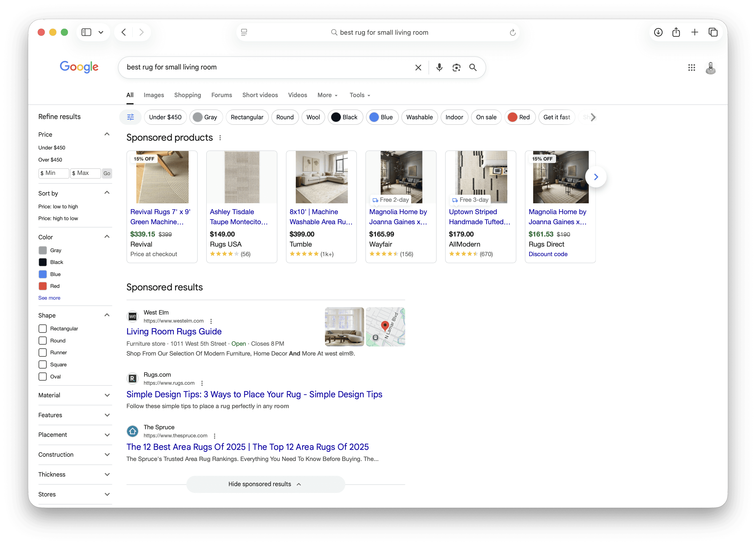The height and width of the screenshot is (545, 756).
Task: Click the voice search microphone icon
Action: 439,67
